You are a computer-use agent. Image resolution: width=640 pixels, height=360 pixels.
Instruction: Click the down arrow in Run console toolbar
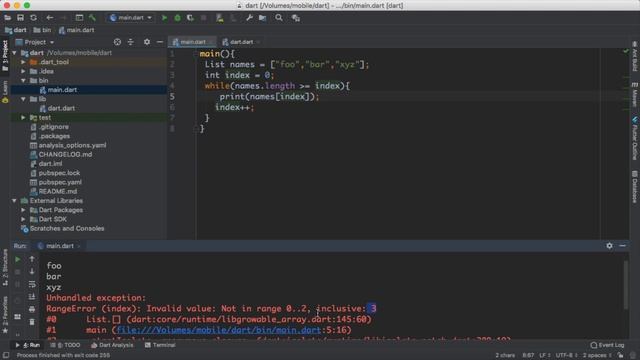tap(32, 271)
